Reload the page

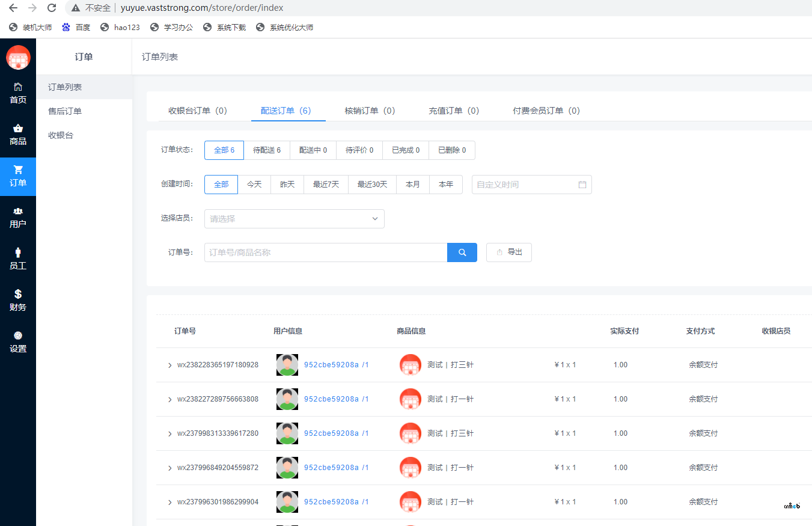[52, 8]
